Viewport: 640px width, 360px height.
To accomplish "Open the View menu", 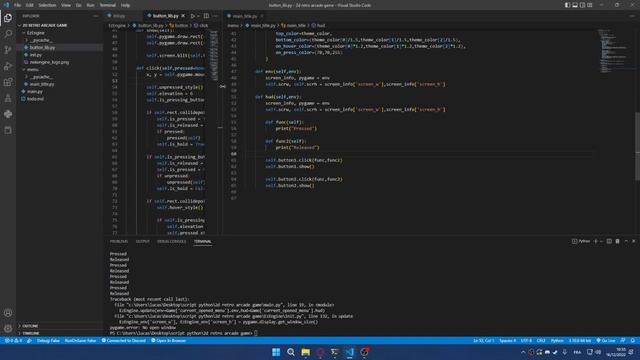I will (66, 5).
